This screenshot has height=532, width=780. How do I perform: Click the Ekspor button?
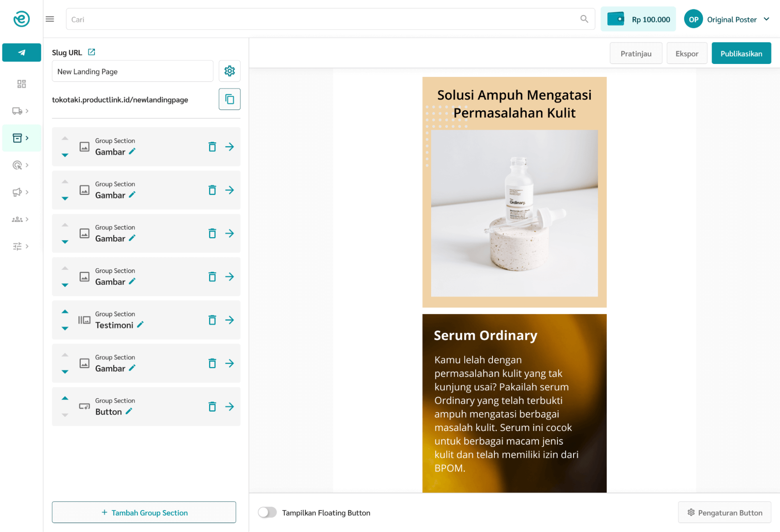687,53
